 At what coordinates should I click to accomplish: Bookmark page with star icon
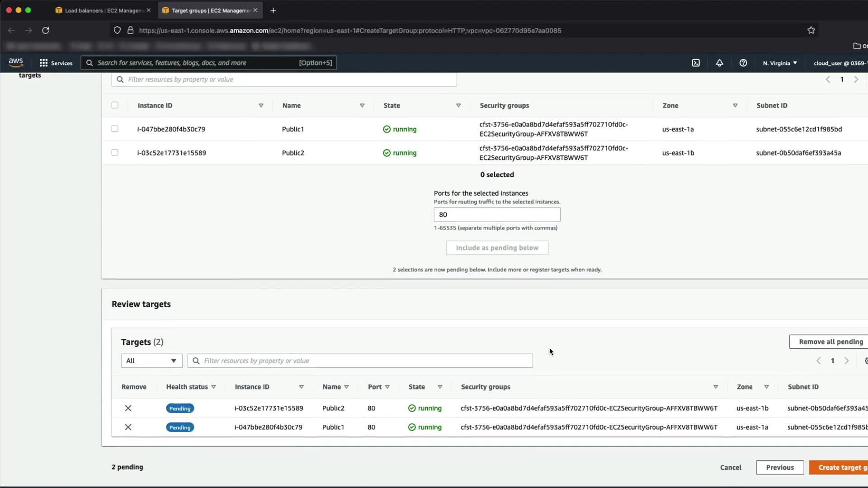tap(811, 30)
